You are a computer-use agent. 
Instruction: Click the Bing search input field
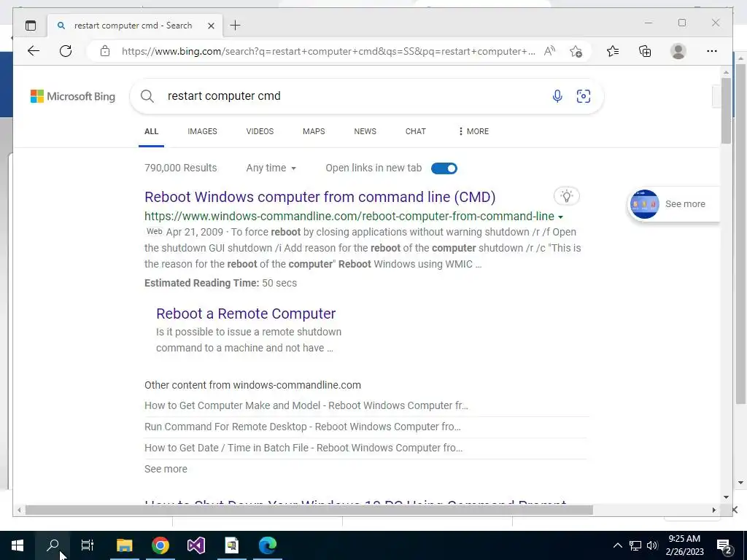coord(352,96)
